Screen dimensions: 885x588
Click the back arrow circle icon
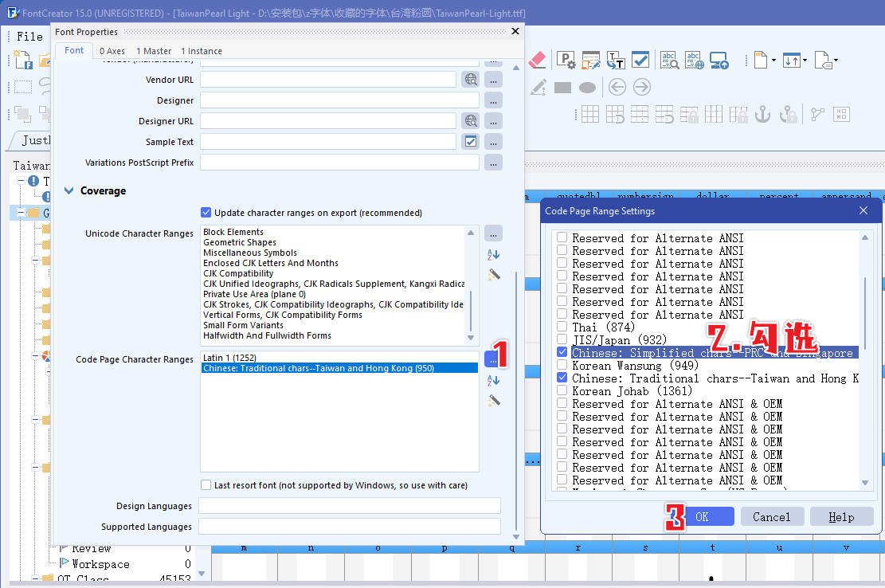pyautogui.click(x=617, y=87)
